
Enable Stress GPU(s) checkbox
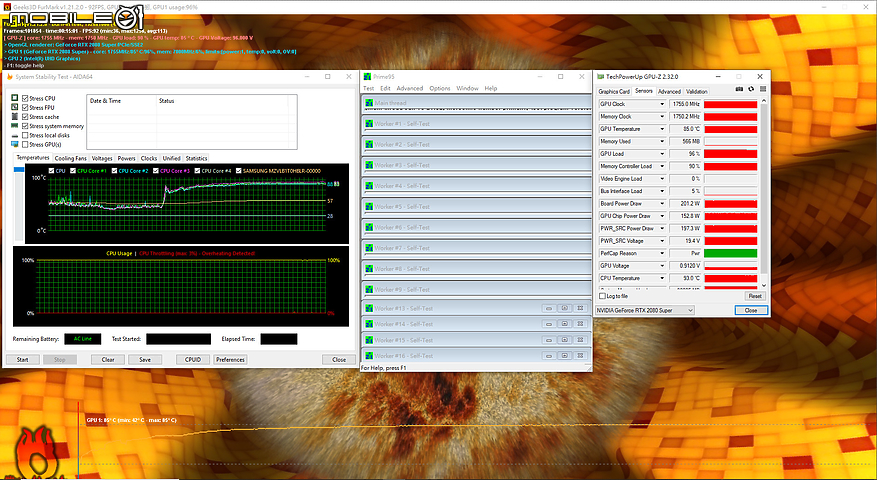[25, 145]
